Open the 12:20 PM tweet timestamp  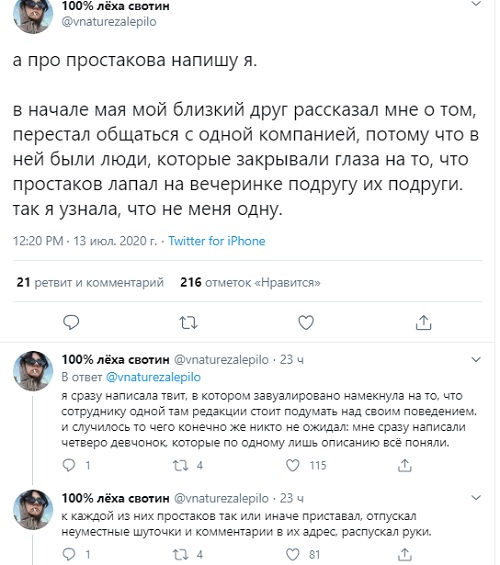[x=38, y=241]
